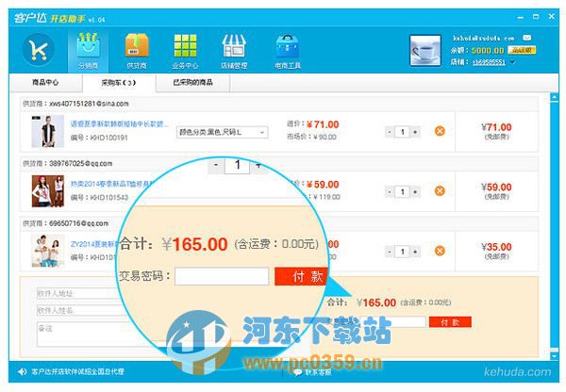Remove the ¥59.00 item with orange X

pyautogui.click(x=440, y=190)
